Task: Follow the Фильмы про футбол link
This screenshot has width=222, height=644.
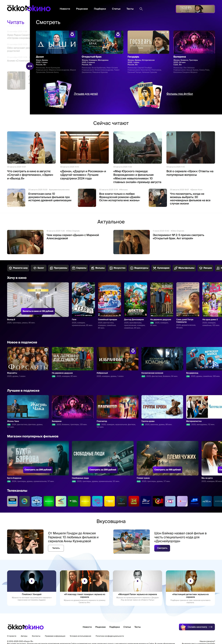Action: (179, 94)
